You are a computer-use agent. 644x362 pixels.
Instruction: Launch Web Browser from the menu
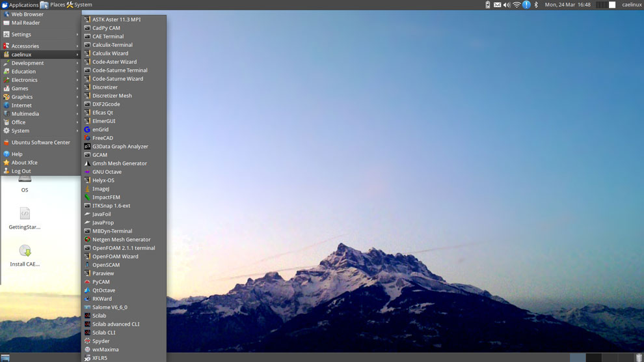tap(40, 14)
